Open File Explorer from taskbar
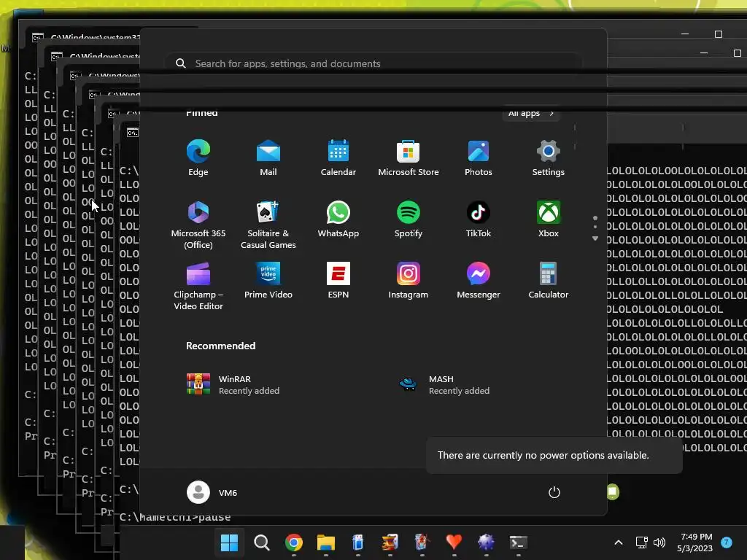Viewport: 747px width, 560px height. click(326, 542)
